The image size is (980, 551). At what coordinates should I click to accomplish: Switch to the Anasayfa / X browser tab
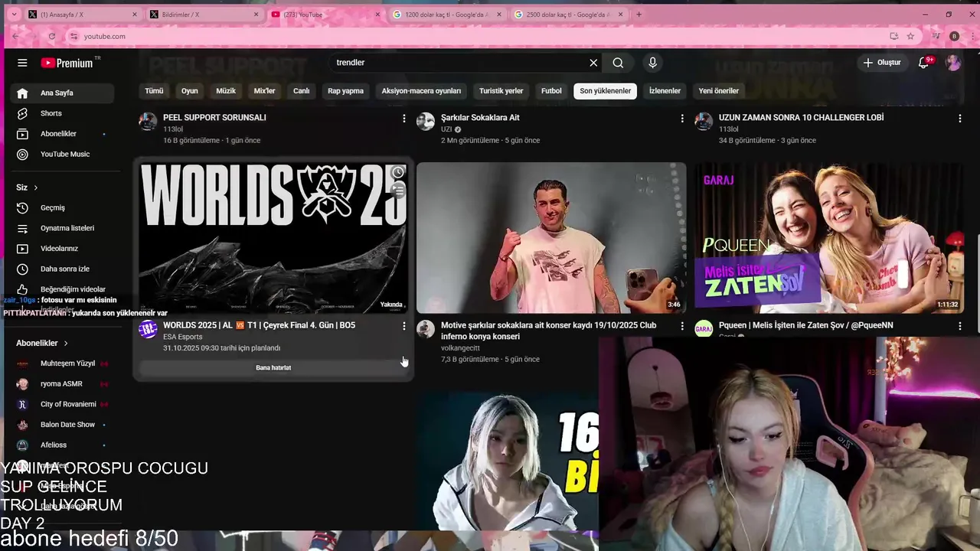pyautogui.click(x=83, y=15)
